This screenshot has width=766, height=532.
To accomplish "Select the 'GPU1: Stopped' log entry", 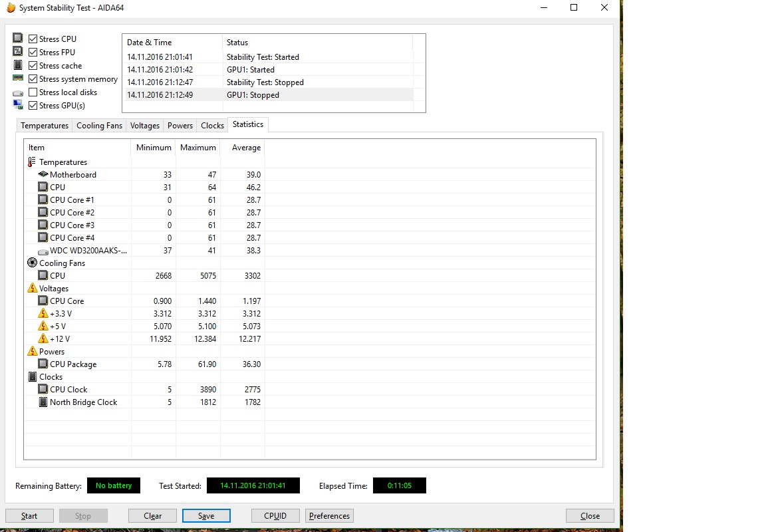I will (268, 95).
